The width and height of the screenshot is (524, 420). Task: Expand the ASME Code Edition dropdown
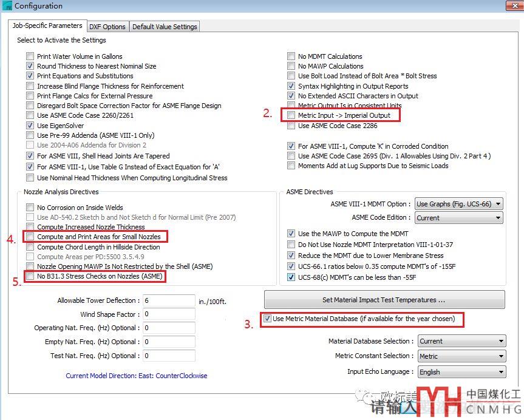[459, 218]
